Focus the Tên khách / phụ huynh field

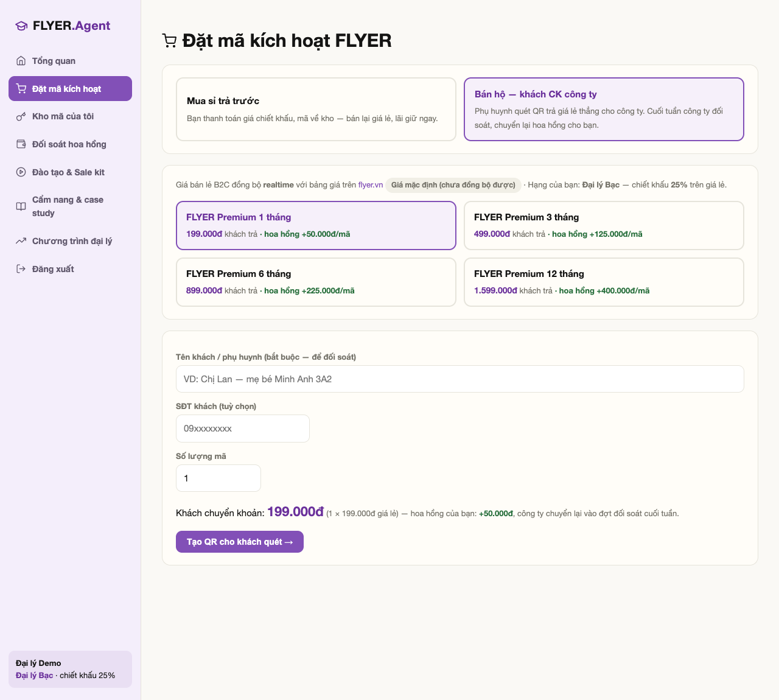point(460,379)
